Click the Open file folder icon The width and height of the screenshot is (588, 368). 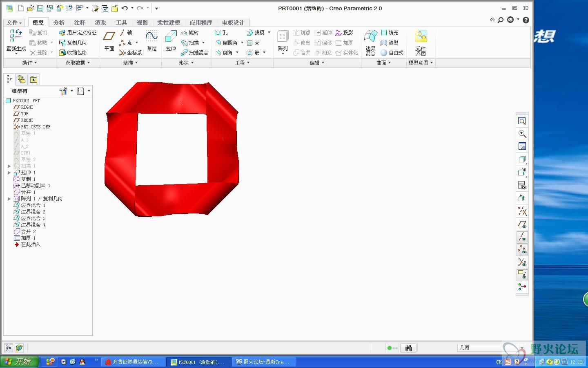[x=30, y=8]
